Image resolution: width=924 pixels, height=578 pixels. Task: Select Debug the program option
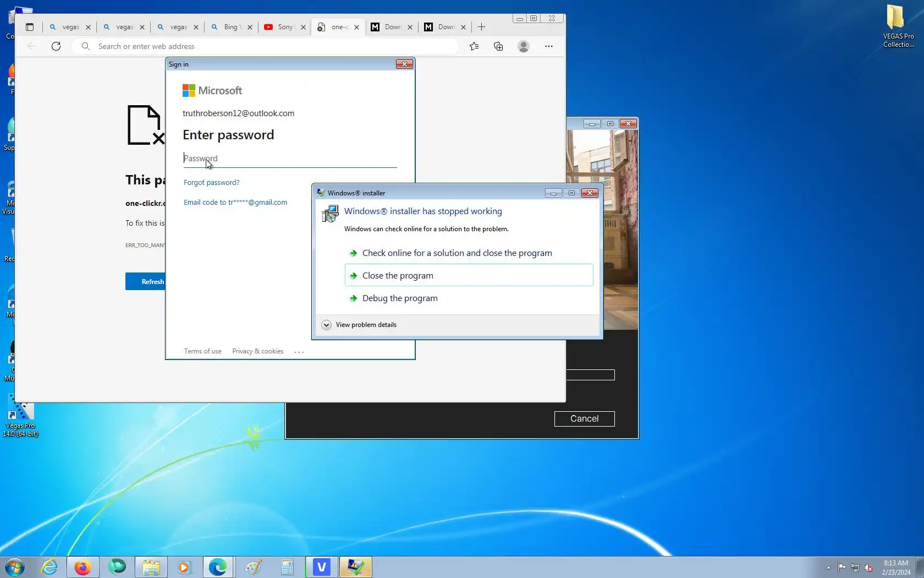469,298
